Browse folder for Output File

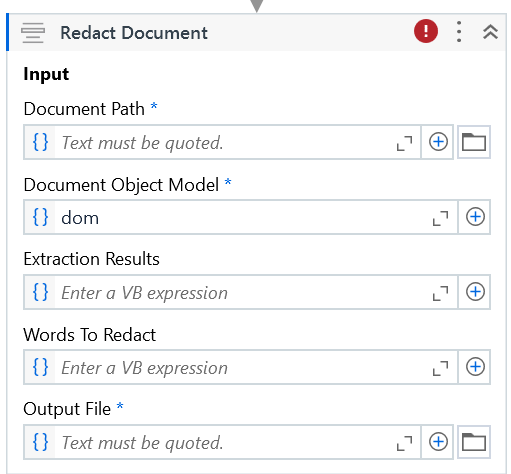point(474,442)
